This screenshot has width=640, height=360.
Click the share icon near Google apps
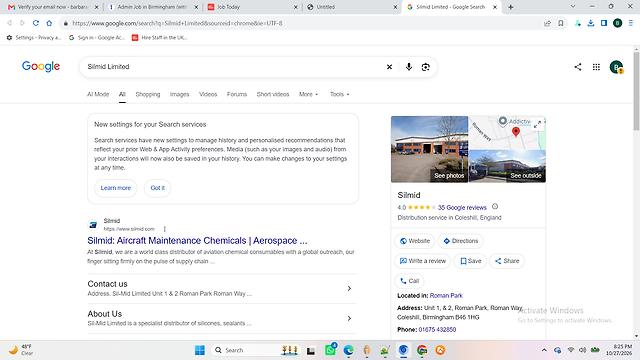point(578,67)
